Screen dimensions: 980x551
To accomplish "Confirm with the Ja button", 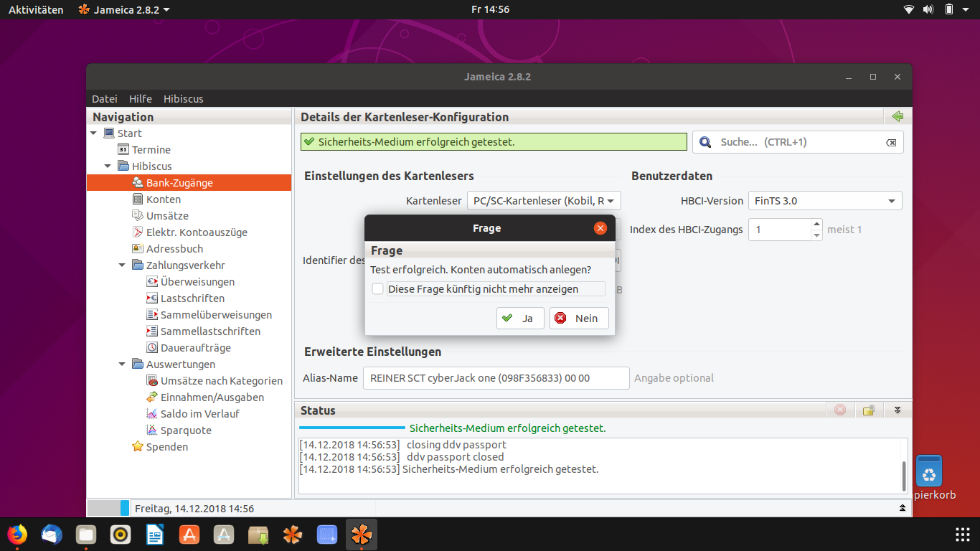I will click(x=520, y=318).
